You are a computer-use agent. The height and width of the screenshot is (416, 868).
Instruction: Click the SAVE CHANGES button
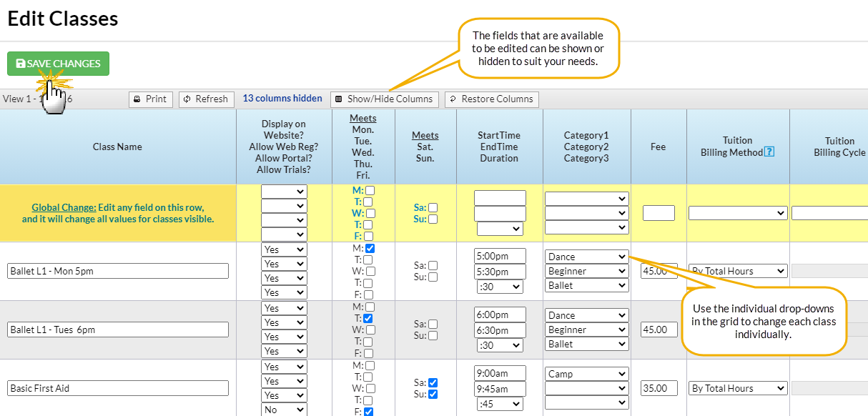point(58,63)
